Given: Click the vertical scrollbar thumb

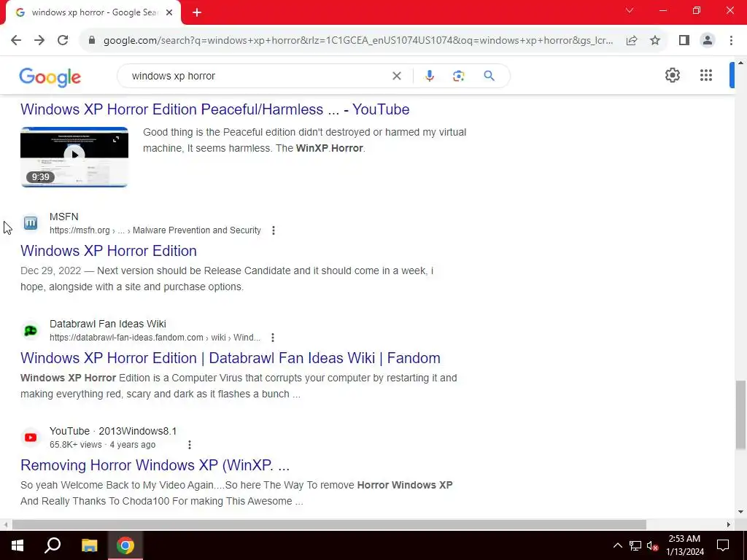Looking at the screenshot, I should 740,414.
